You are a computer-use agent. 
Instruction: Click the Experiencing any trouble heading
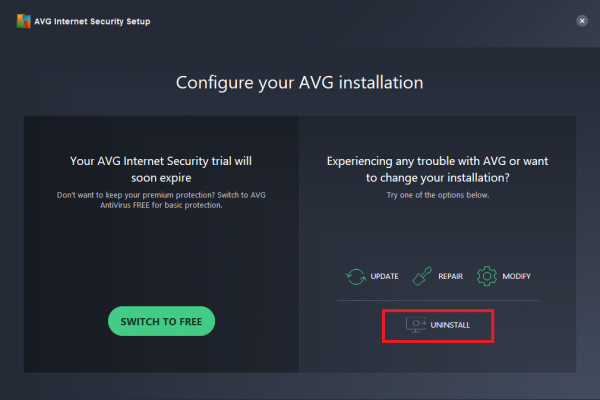coord(437,168)
